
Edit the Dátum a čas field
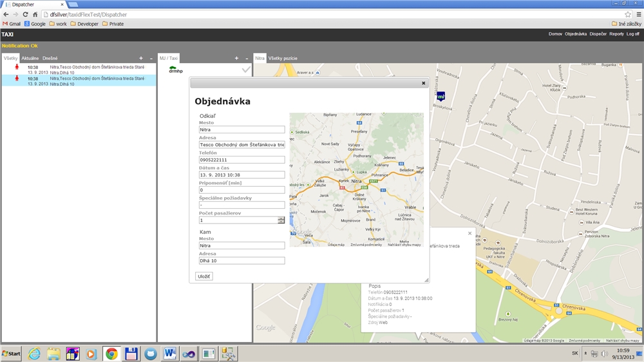tap(241, 175)
